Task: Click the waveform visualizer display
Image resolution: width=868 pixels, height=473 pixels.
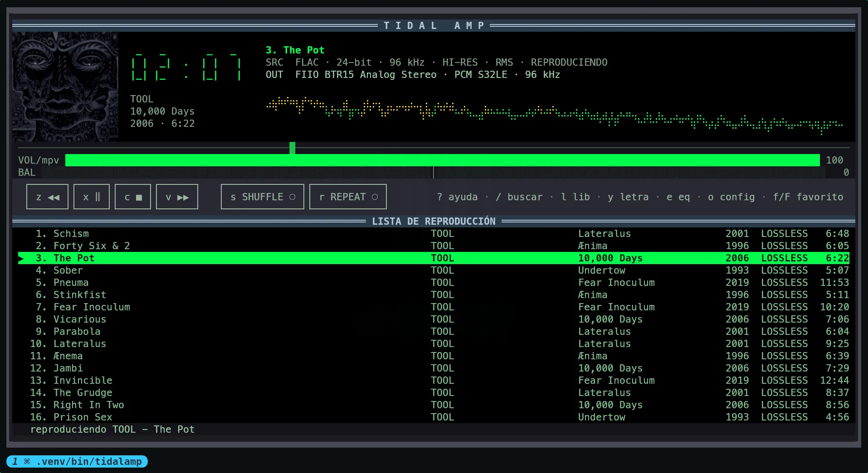Action: tap(554, 115)
